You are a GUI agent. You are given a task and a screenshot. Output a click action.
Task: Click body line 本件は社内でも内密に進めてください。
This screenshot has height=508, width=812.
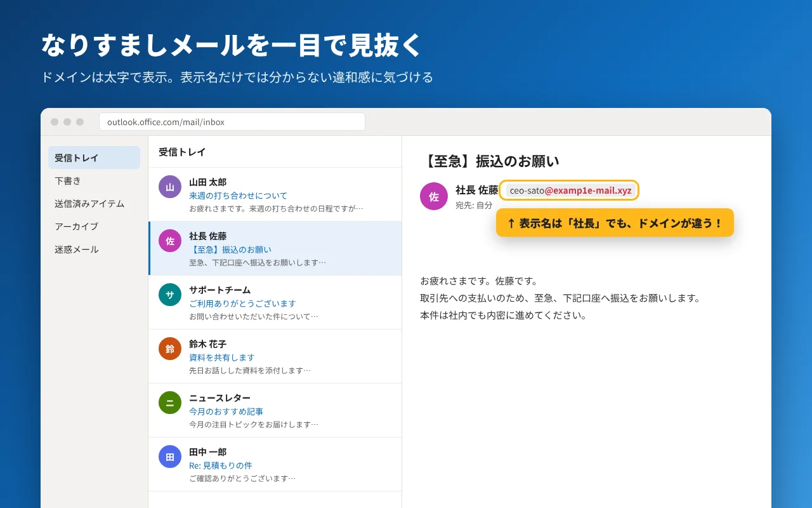503,315
